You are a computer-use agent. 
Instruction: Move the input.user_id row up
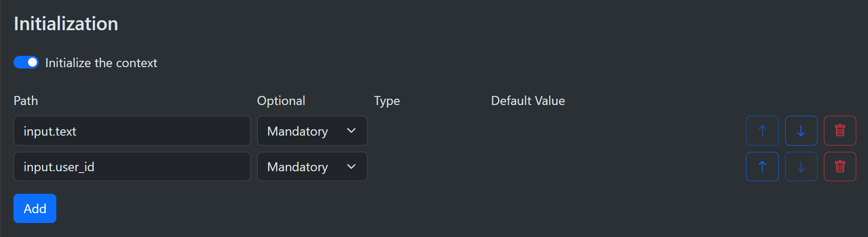pos(762,167)
